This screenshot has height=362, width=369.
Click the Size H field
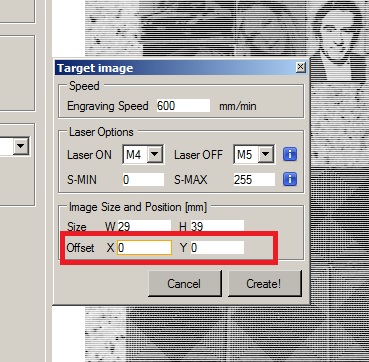[x=217, y=226]
